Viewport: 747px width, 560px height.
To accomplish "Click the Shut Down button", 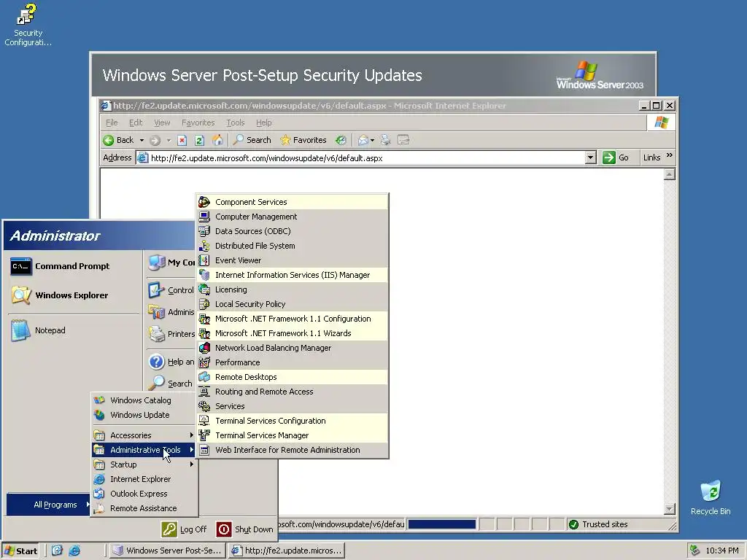I will [245, 529].
